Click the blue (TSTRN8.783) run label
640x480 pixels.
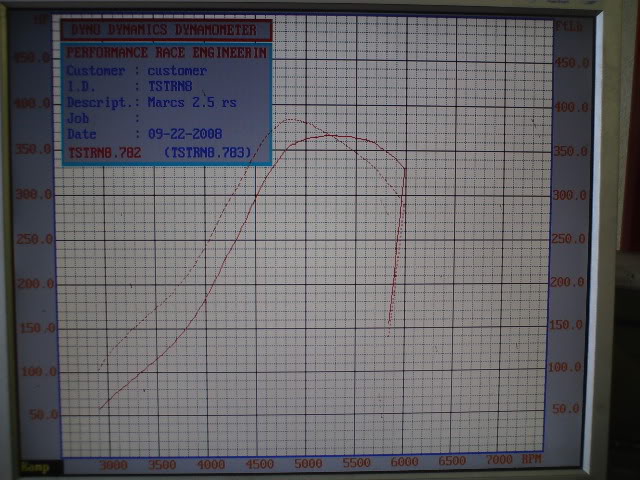pyautogui.click(x=209, y=152)
